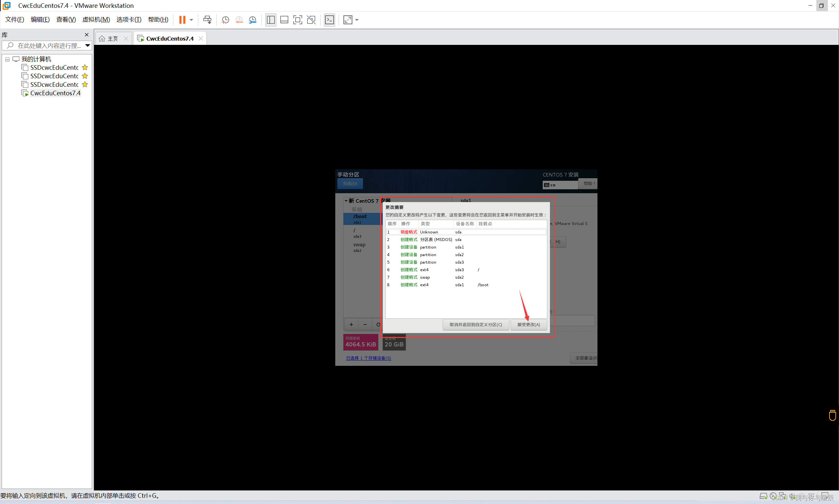Screen dimensions: 839x504
Task: Toggle thumbnail bar view
Action: pos(284,20)
